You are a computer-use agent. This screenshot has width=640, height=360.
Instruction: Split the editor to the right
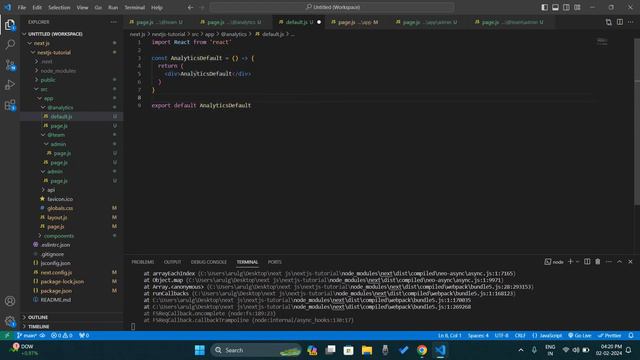click(x=620, y=22)
